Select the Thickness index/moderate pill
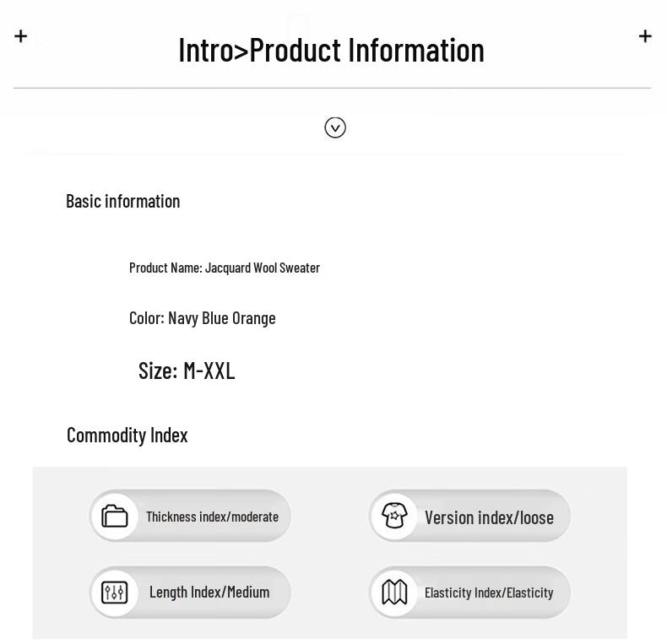This screenshot has height=644, width=667. (212, 517)
